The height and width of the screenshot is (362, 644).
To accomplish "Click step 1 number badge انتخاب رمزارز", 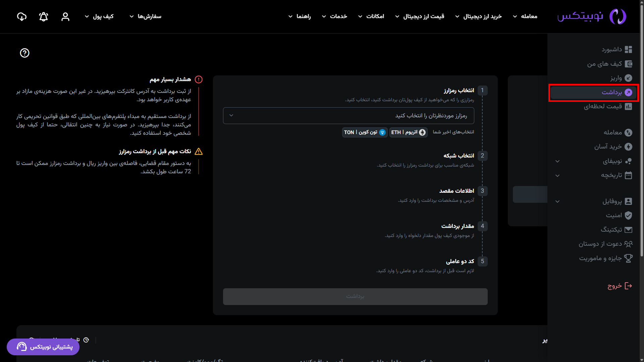I will [482, 90].
